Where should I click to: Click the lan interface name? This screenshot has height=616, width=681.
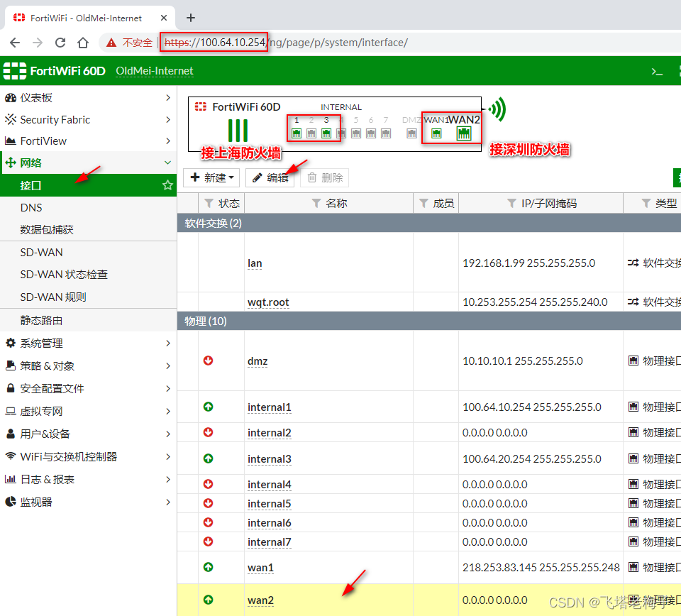click(255, 263)
